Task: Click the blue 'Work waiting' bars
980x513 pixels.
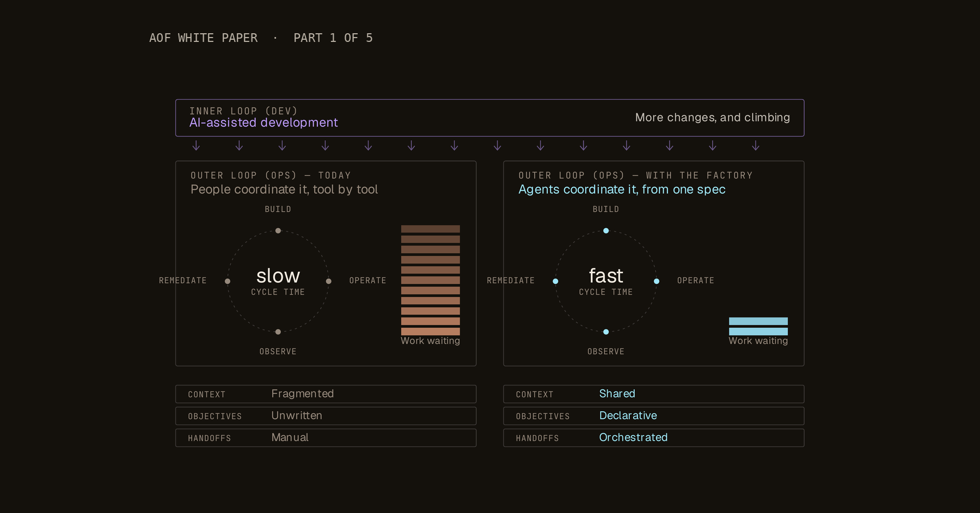Action: pos(758,326)
